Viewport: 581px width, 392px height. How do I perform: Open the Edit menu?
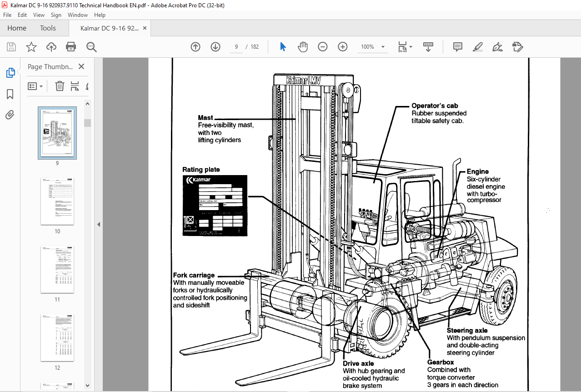[x=22, y=15]
